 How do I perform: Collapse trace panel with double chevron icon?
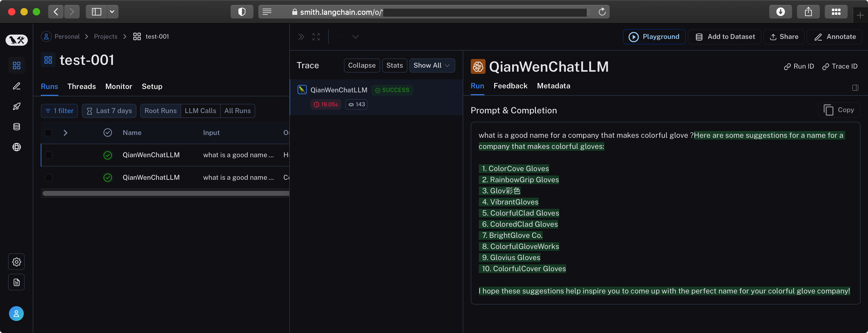[x=301, y=37]
